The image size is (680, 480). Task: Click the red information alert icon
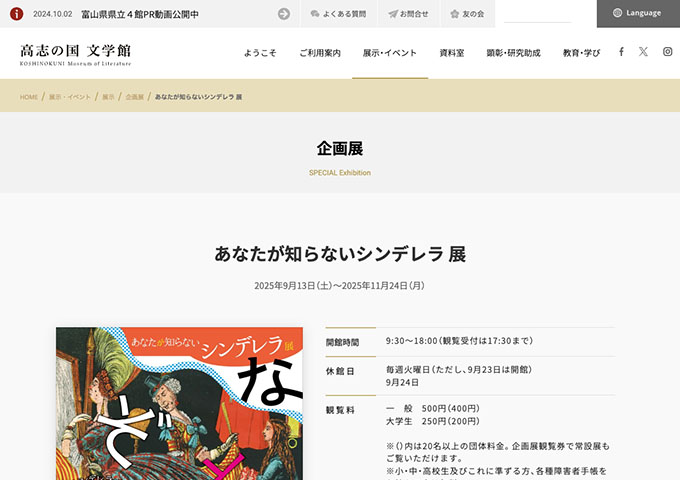16,14
